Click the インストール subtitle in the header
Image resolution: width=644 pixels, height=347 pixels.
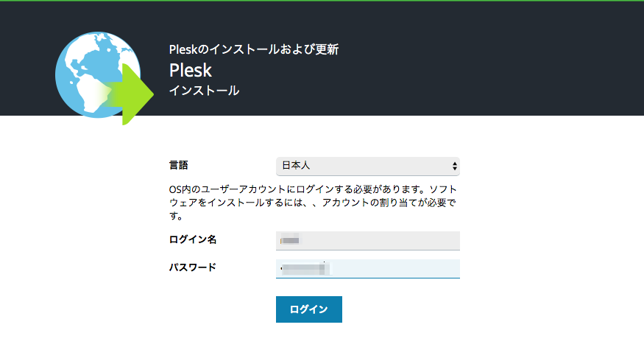pos(204,91)
